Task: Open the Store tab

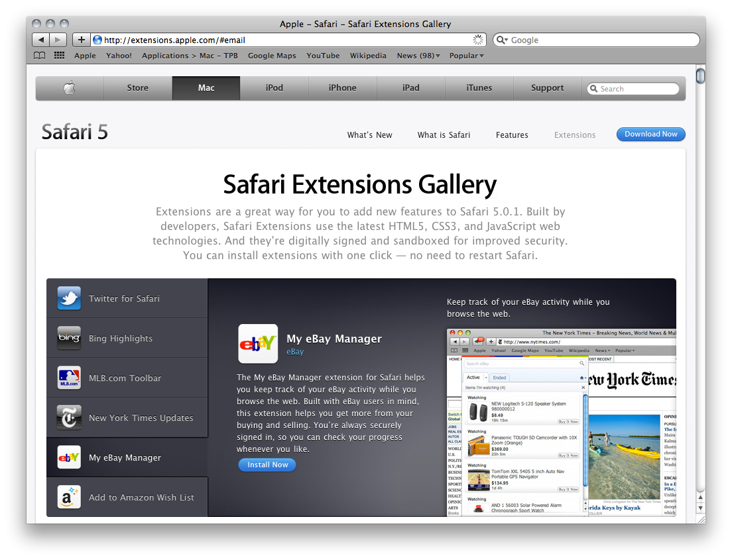Action: point(138,87)
